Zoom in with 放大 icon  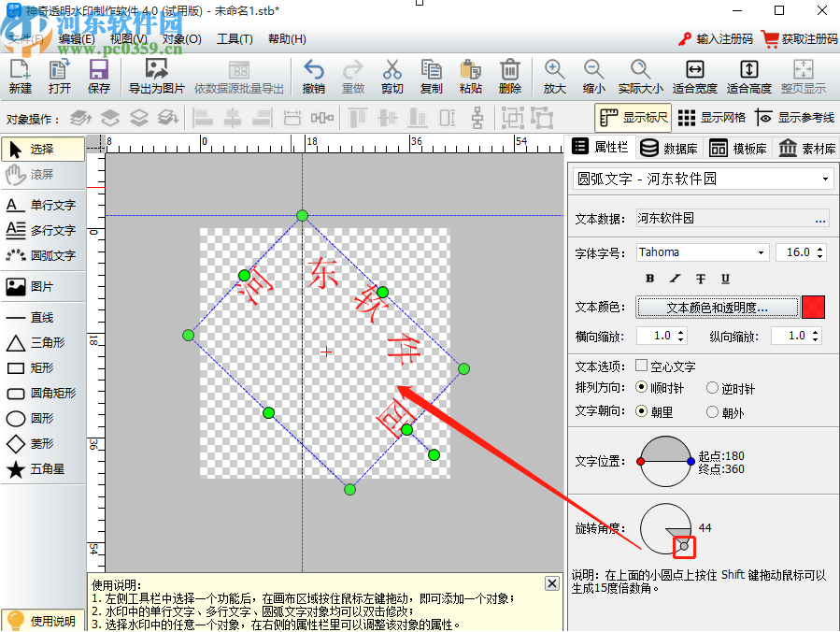[554, 77]
